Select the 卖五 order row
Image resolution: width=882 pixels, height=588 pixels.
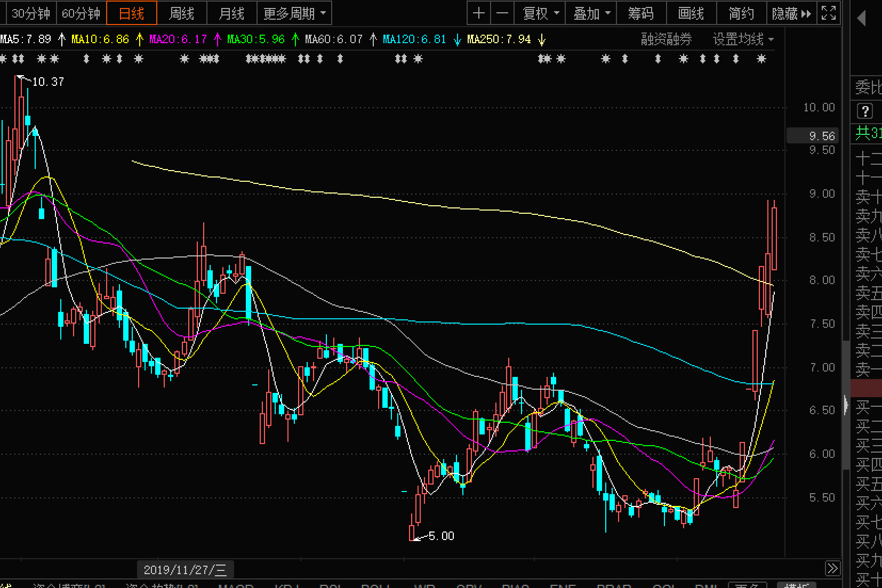pos(868,293)
